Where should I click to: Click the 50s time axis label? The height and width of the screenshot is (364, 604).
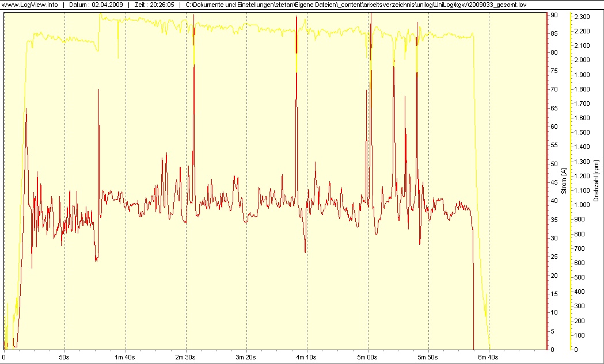[x=64, y=357]
